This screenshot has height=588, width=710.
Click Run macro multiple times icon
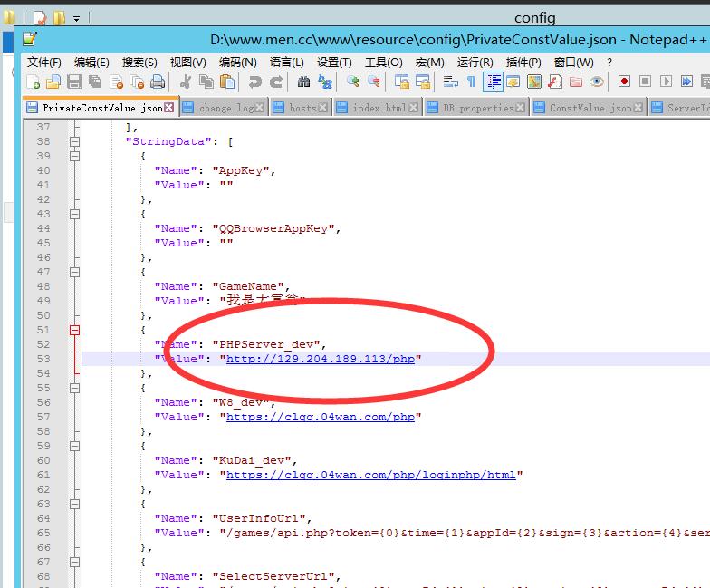(x=686, y=82)
